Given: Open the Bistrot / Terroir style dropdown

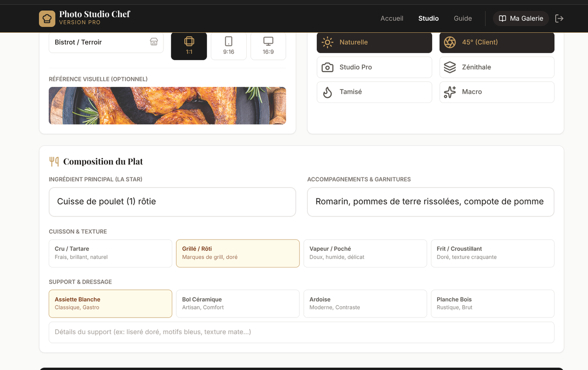Looking at the screenshot, I should (x=106, y=42).
